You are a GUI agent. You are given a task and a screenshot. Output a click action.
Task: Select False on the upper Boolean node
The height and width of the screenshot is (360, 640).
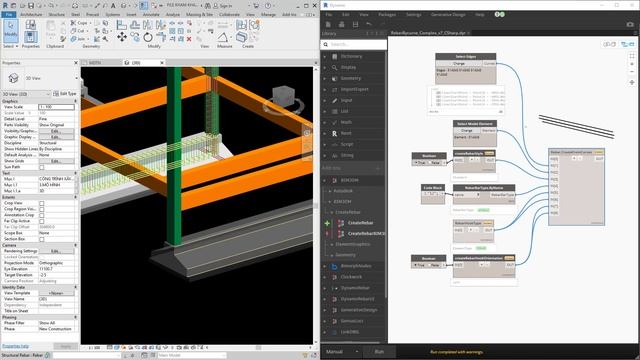(434, 162)
